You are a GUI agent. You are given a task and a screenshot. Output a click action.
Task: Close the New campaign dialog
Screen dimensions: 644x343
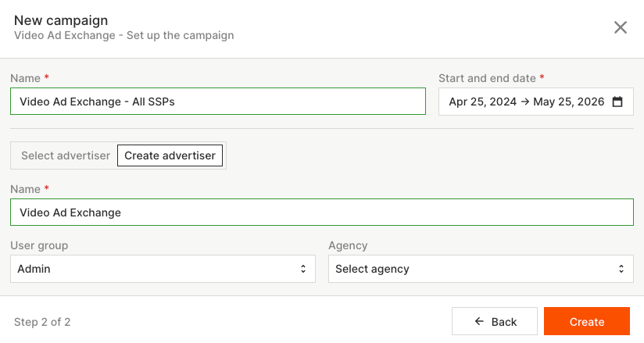pyautogui.click(x=621, y=27)
